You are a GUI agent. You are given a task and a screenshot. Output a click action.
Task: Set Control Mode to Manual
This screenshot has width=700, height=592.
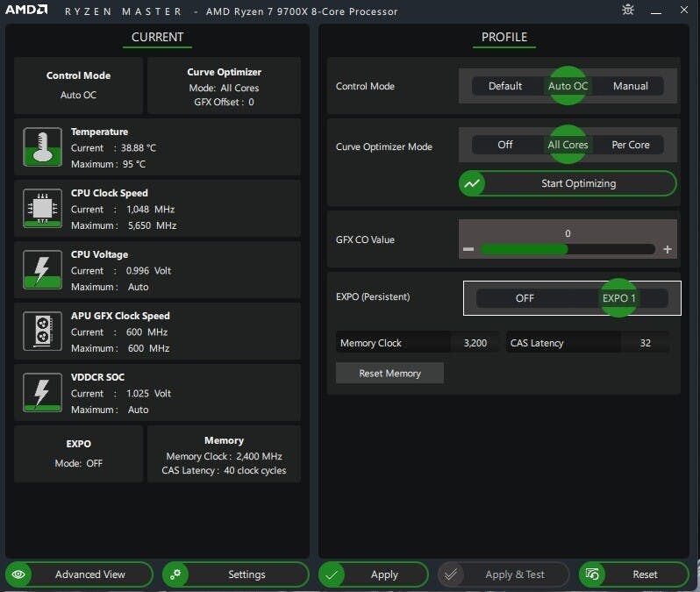coord(631,86)
